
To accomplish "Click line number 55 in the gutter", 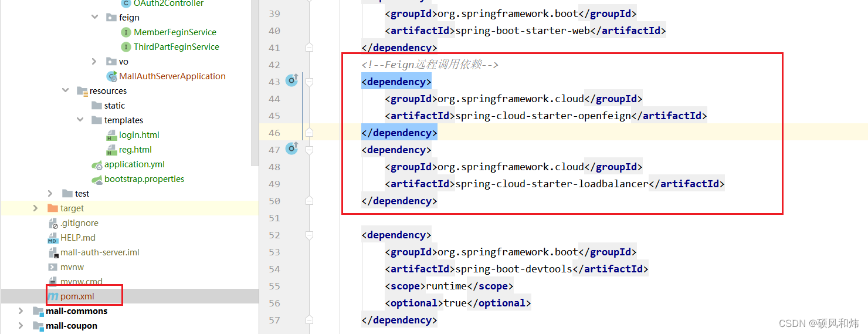I will tap(274, 286).
